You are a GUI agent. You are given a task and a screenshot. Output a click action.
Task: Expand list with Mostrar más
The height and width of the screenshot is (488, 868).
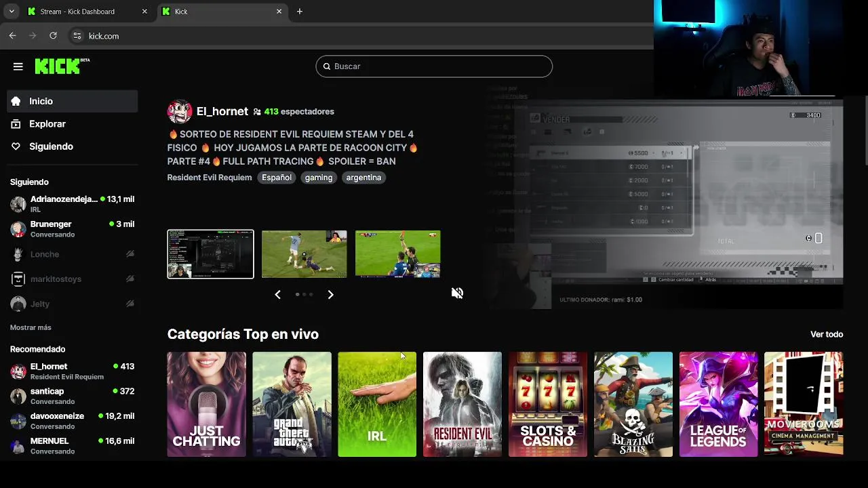pos(31,327)
